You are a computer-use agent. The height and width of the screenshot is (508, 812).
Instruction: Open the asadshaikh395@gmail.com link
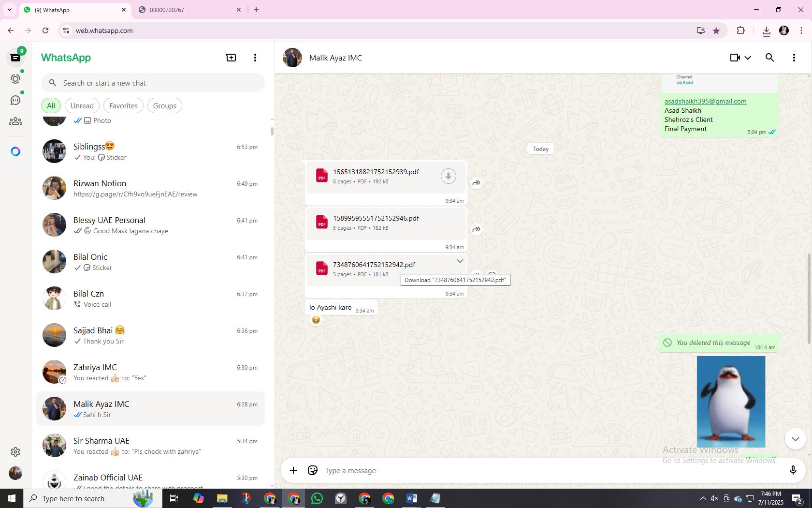[x=705, y=101]
